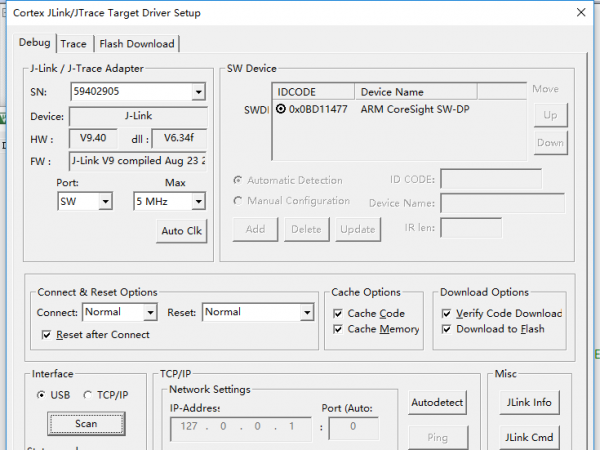
Task: Close the Target Driver Setup dialog
Action: click(x=579, y=13)
